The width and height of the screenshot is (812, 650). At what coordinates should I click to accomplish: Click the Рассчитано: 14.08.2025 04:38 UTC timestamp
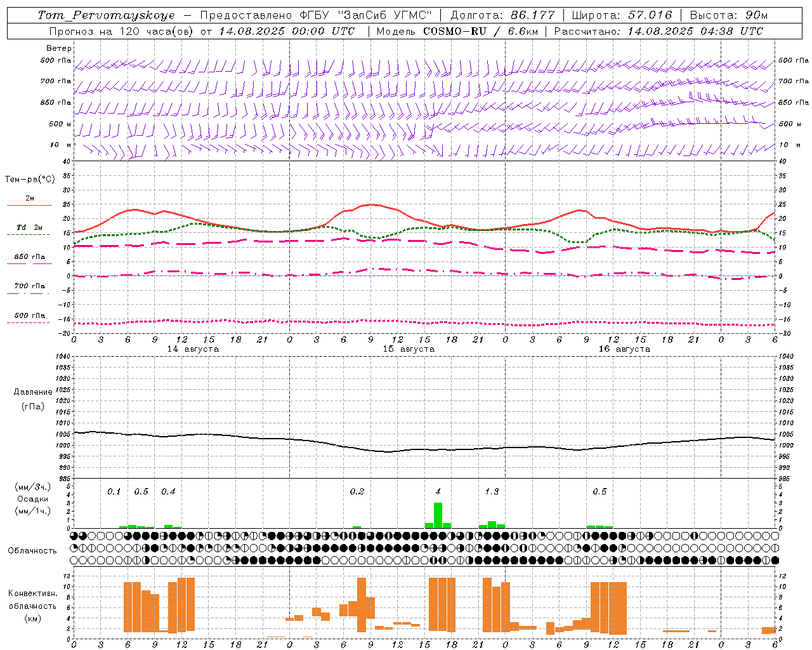coord(658,31)
